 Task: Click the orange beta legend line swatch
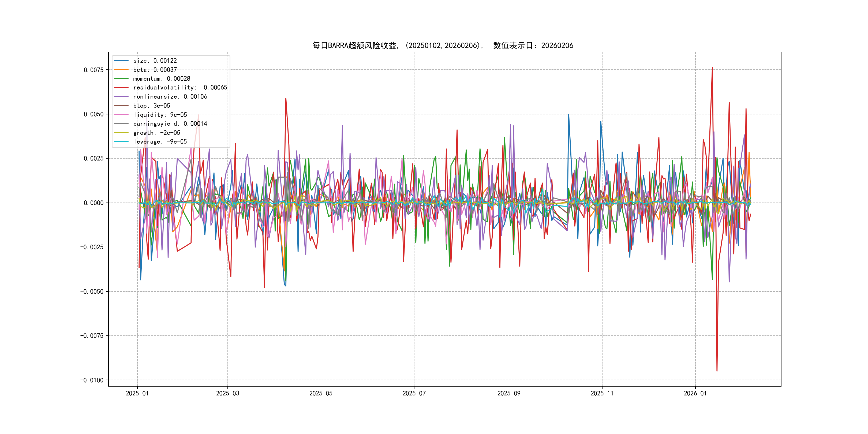coord(121,70)
